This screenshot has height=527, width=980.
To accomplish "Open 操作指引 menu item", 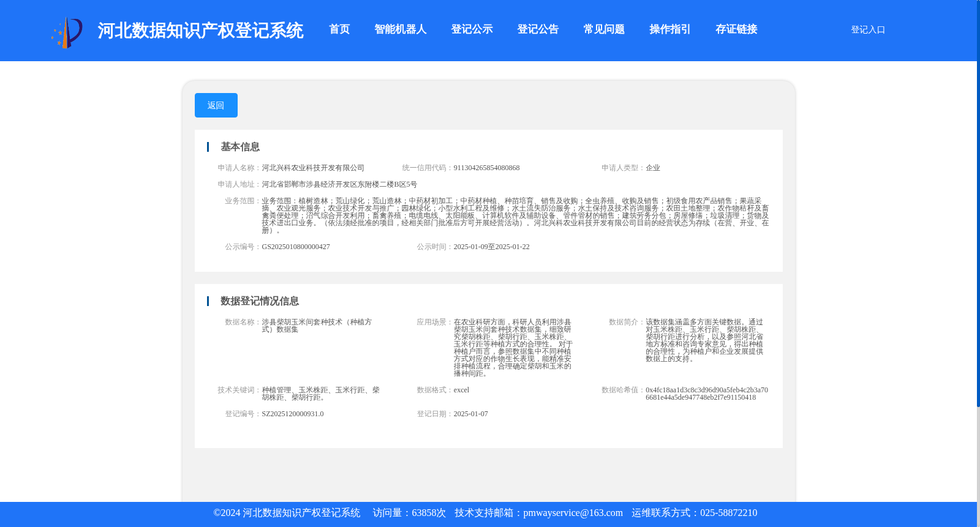I will (670, 29).
